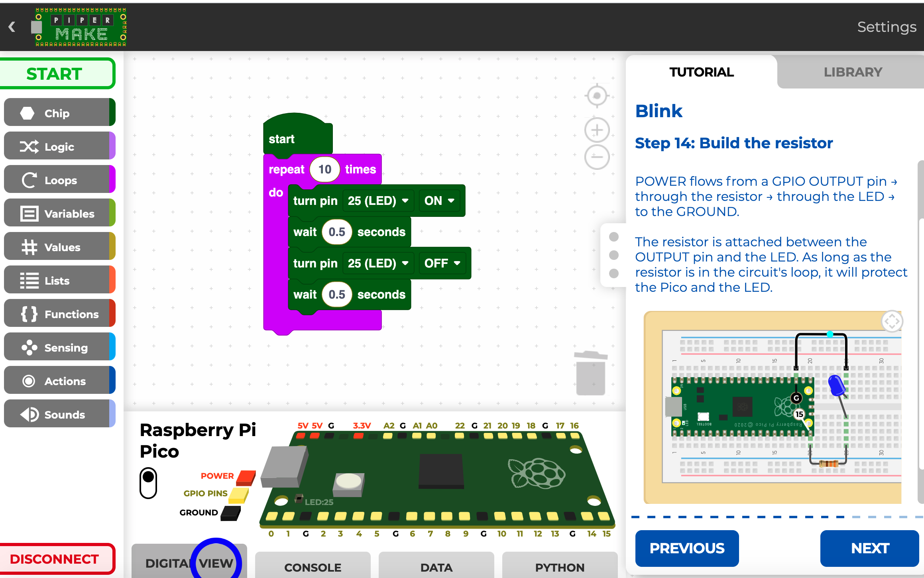Expand the ON pin dropdown
The height and width of the screenshot is (578, 924).
tap(439, 201)
